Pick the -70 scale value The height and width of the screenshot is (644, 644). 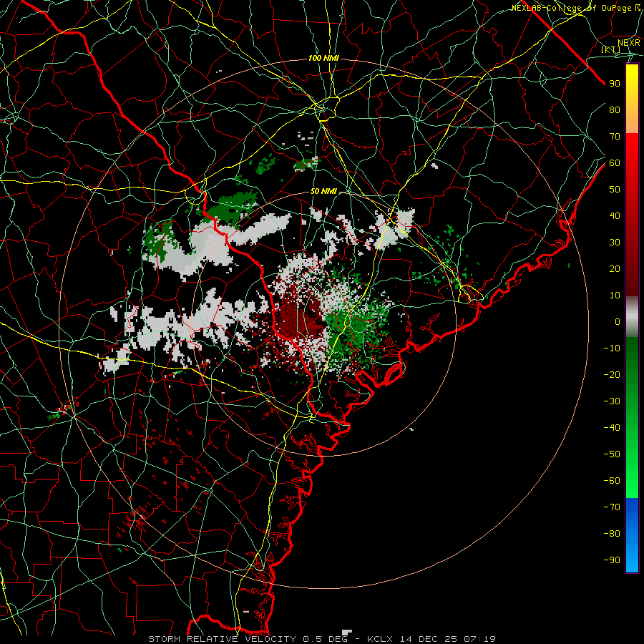[x=612, y=507]
